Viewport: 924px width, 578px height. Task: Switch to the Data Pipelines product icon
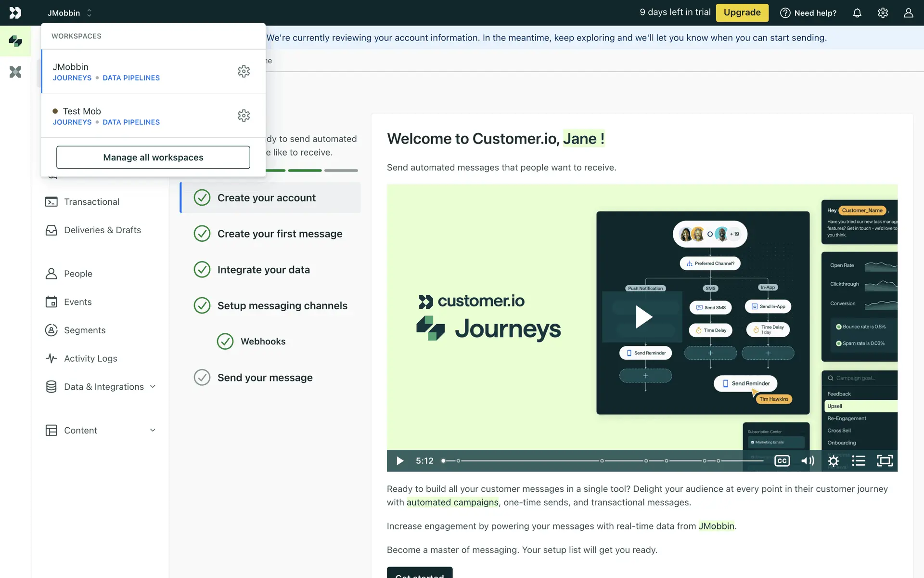(15, 72)
